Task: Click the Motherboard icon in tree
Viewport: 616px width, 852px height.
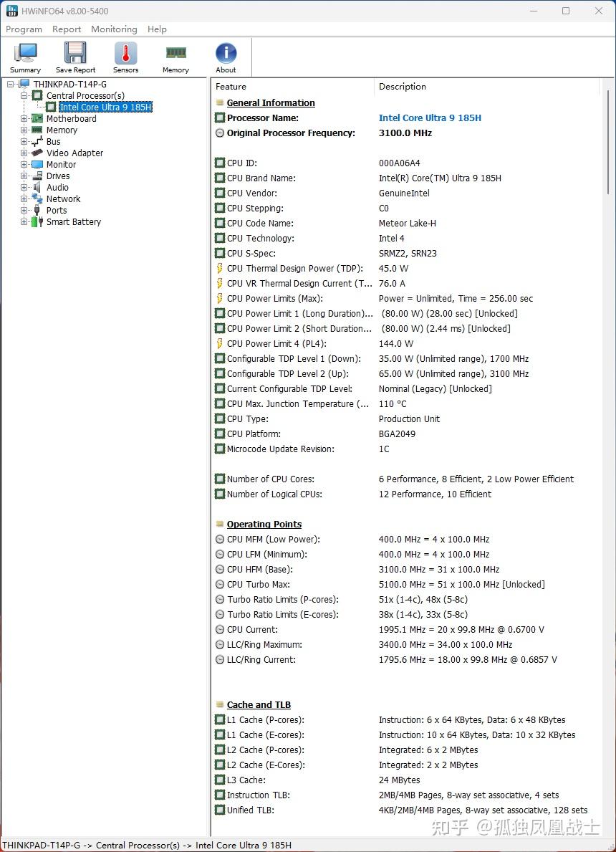Action: pos(37,118)
